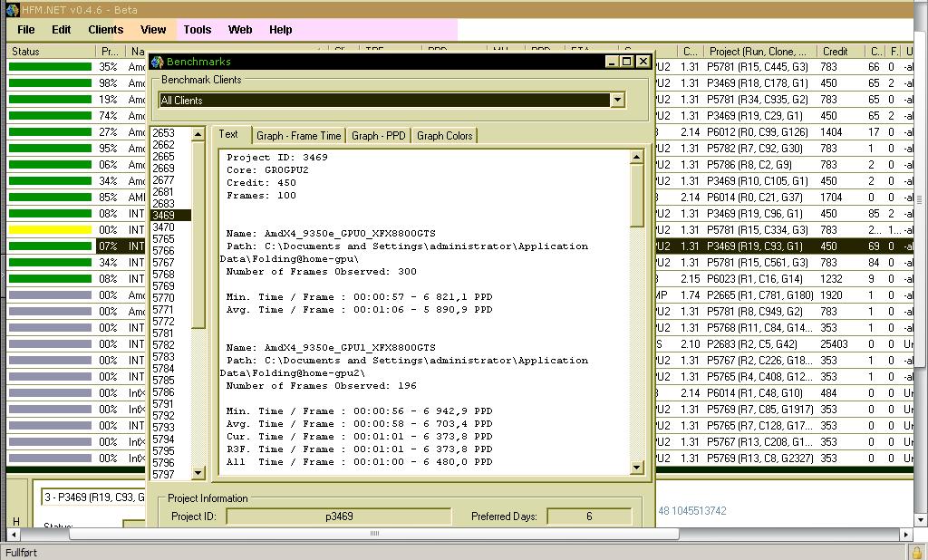Click the Benchmarks window title icon

pyautogui.click(x=157, y=62)
